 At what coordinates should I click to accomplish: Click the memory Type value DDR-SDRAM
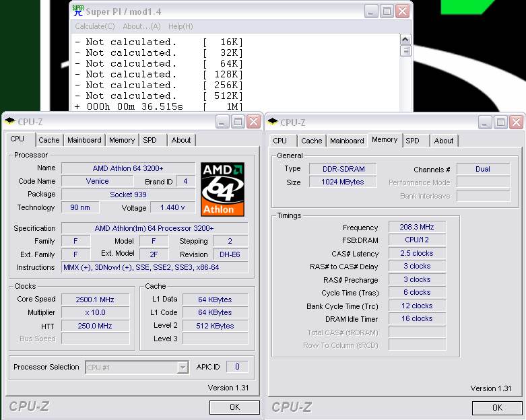pyautogui.click(x=343, y=169)
